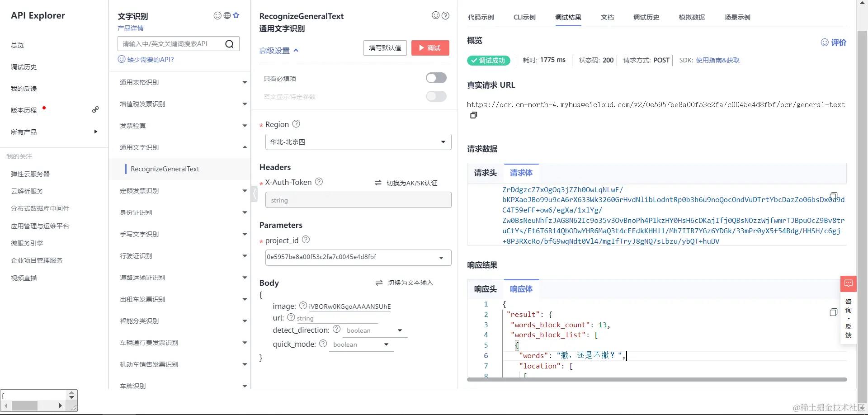
Task: Switch to the 响应头 tab
Action: [486, 289]
